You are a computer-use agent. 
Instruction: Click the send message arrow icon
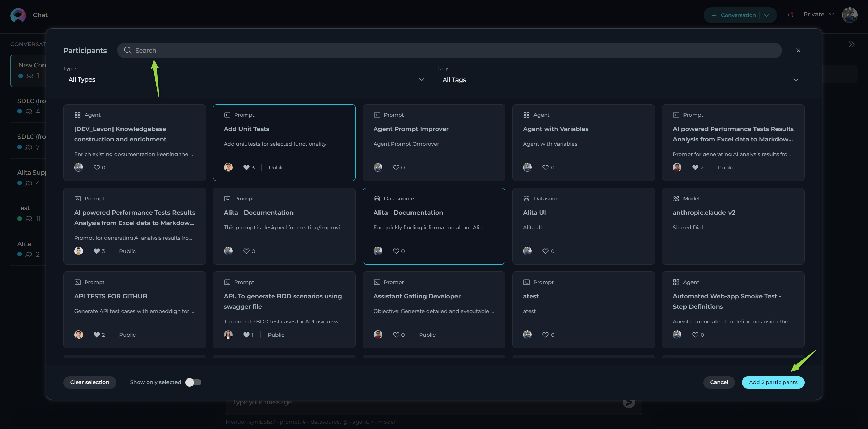pos(628,403)
